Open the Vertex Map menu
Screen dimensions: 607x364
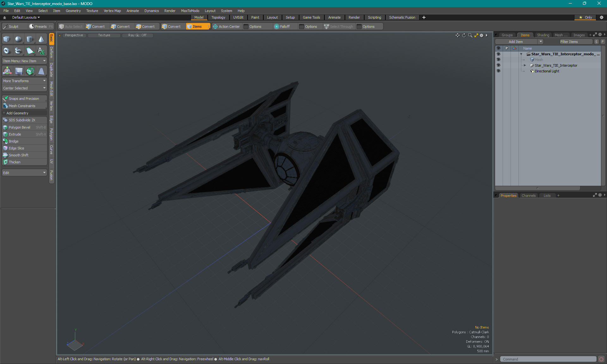pos(112,11)
